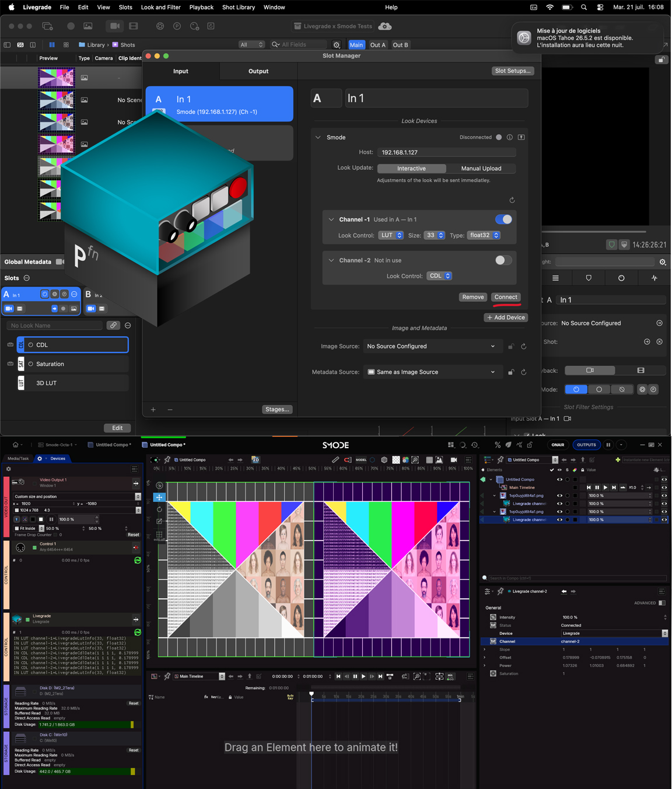Click the pin icon beside Livegrade channel-2 header
Image resolution: width=672 pixels, height=789 pixels.
(x=501, y=591)
